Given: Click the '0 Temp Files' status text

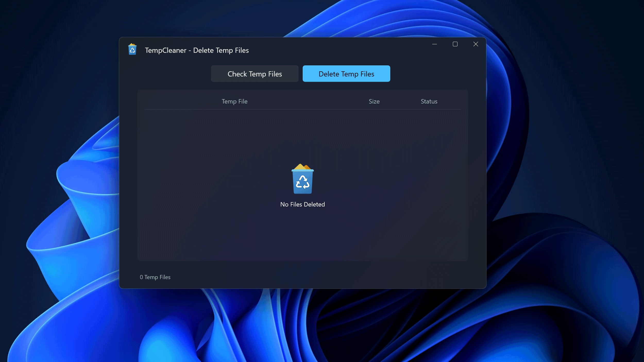Looking at the screenshot, I should pos(155,277).
